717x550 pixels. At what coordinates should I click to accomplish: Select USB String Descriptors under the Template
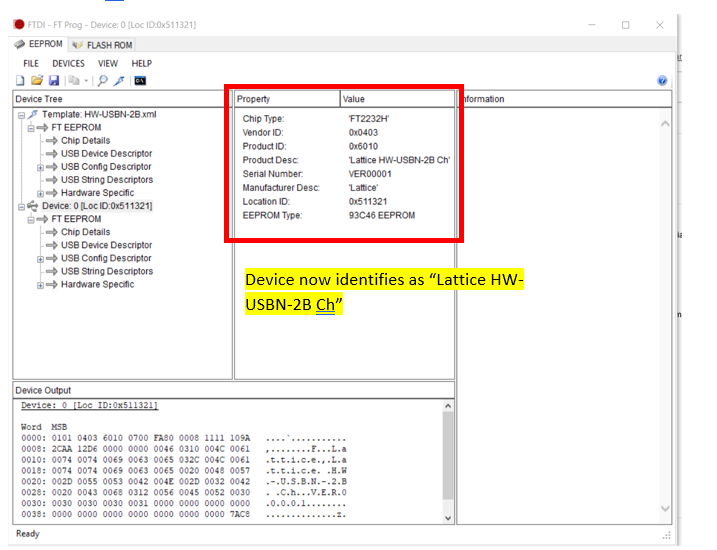pyautogui.click(x=107, y=180)
